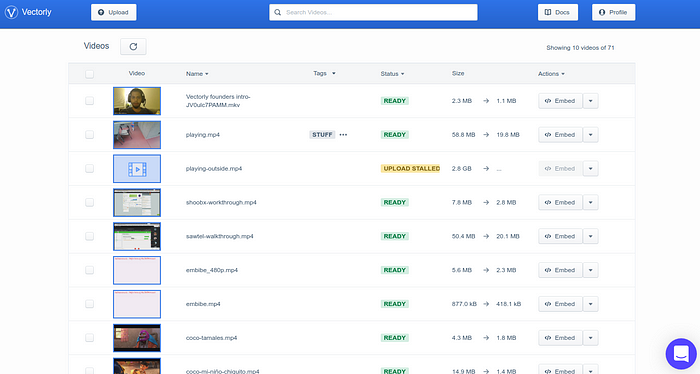Open the playing.mp4 video thumbnail
Viewport: 700px width, 374px height.
coord(137,135)
